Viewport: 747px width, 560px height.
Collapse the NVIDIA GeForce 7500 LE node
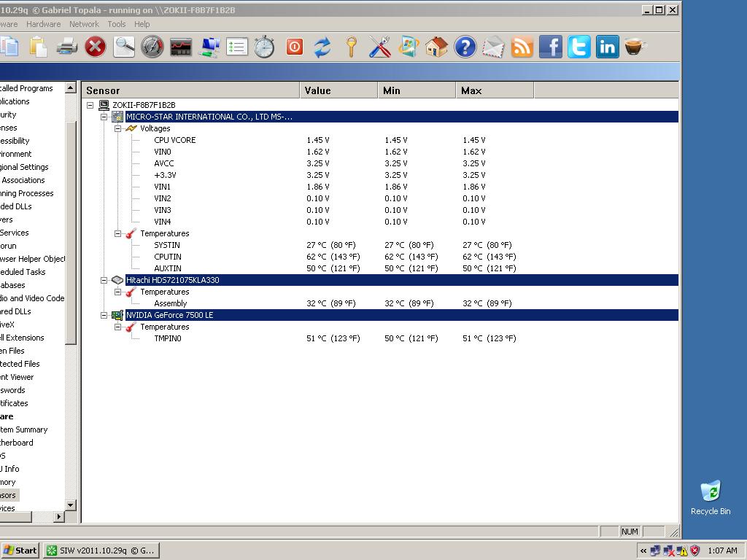pyautogui.click(x=104, y=315)
